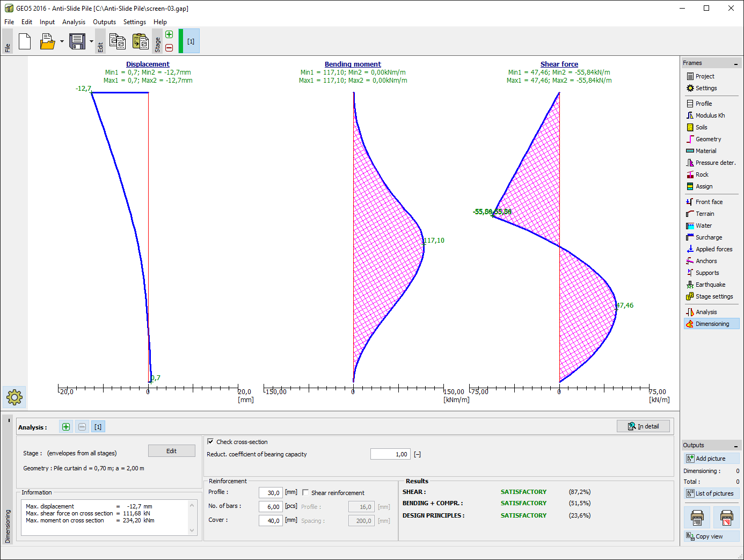
Task: Uncheck the Check cross-section checkbox
Action: click(210, 441)
